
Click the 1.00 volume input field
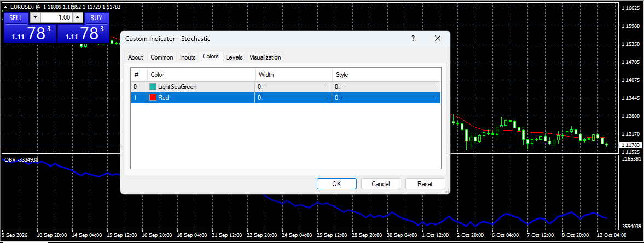pos(57,17)
